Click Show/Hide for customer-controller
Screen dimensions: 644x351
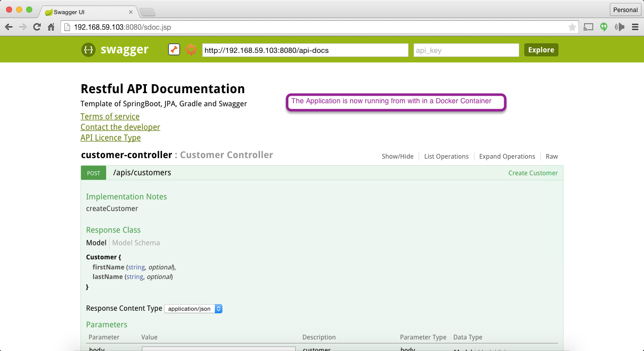397,156
